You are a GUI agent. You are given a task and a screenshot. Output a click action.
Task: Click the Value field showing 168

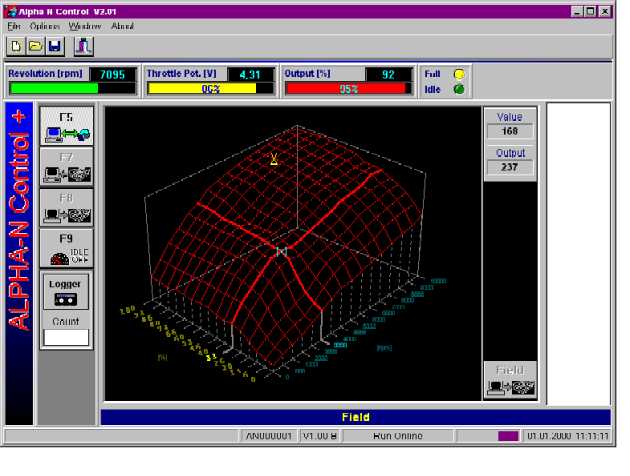coord(510,131)
